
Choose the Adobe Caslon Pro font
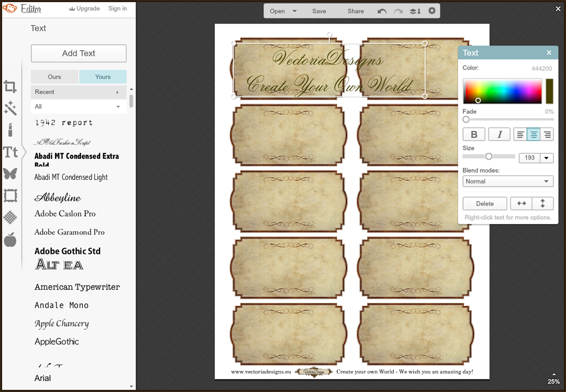tap(65, 214)
